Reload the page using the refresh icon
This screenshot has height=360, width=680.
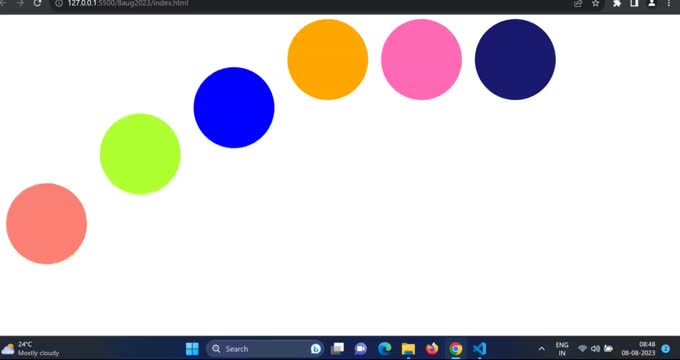37,3
